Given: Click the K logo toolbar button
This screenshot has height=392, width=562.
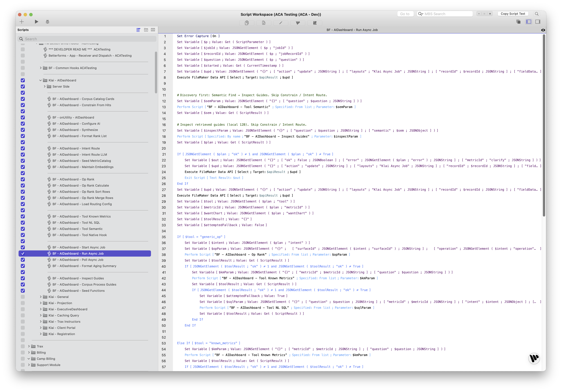Looking at the screenshot, I should click(x=315, y=23).
